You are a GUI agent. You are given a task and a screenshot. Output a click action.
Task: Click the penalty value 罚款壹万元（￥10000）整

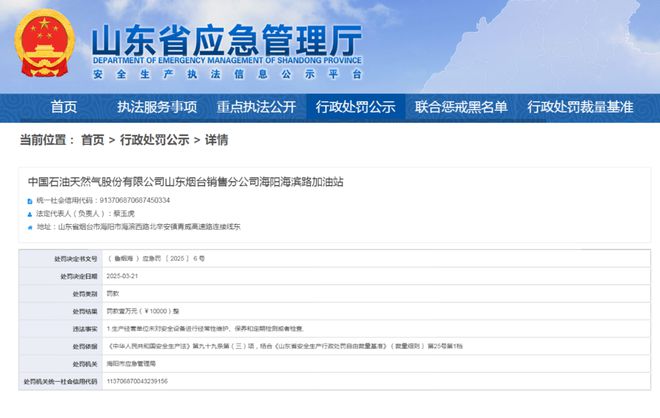pos(143,311)
